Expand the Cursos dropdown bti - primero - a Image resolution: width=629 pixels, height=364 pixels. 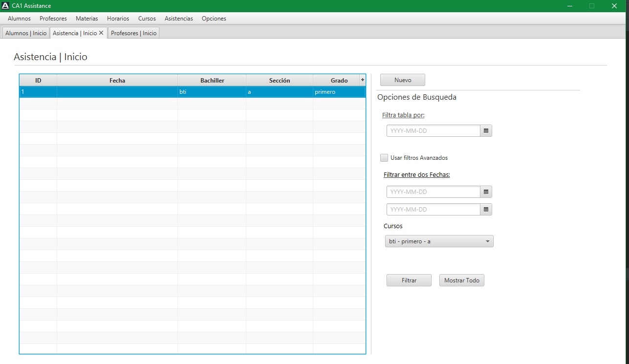pyautogui.click(x=439, y=241)
